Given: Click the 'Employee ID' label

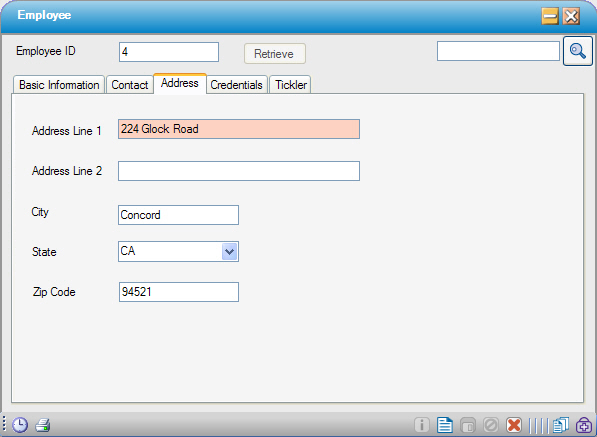Looking at the screenshot, I should pyautogui.click(x=46, y=51).
